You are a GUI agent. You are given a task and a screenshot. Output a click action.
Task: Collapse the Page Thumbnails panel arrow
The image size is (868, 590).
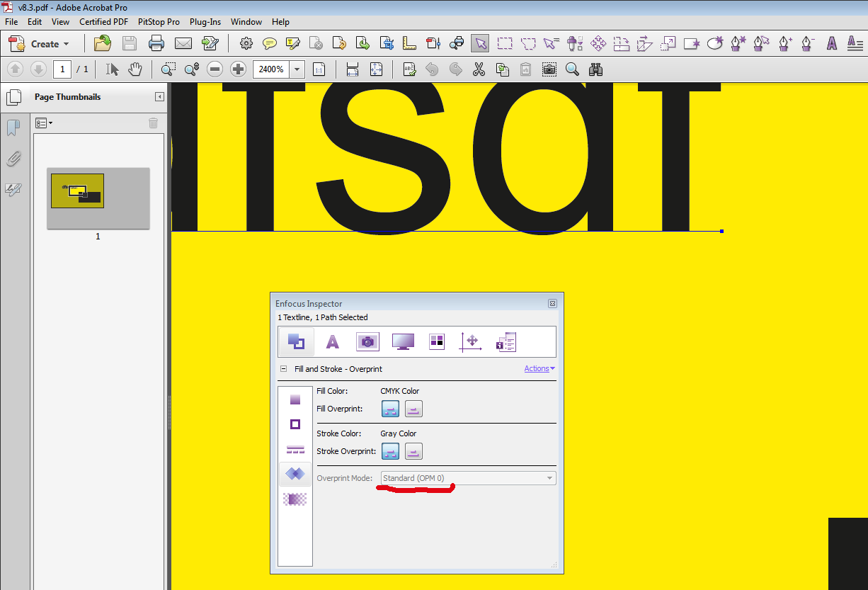point(160,97)
